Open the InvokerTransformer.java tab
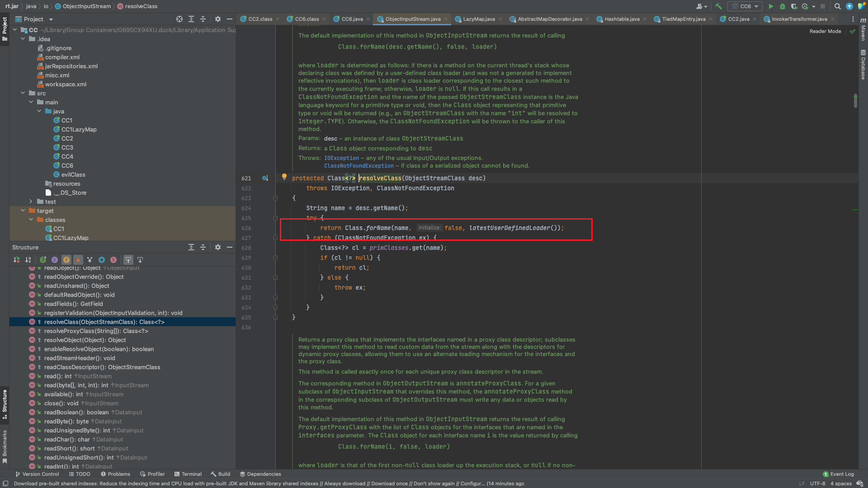The image size is (868, 488). pos(799,19)
